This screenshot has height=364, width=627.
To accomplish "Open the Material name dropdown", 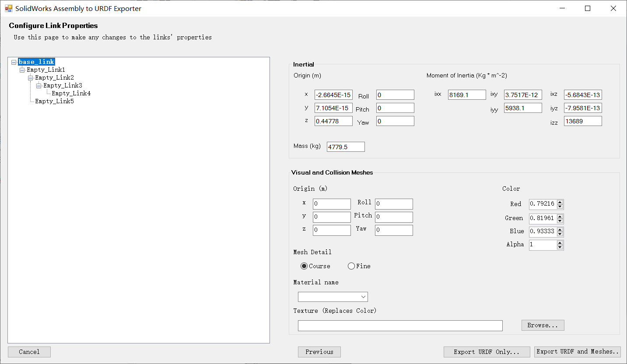I will tap(363, 297).
